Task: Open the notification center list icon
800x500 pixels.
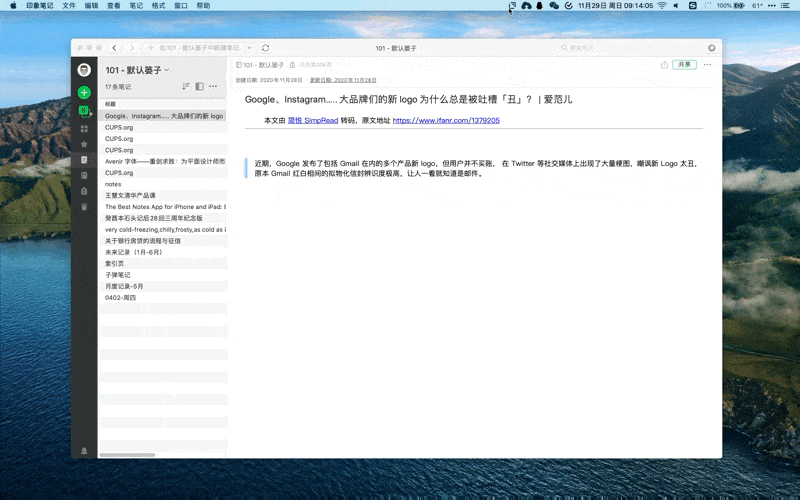Action: coord(785,6)
